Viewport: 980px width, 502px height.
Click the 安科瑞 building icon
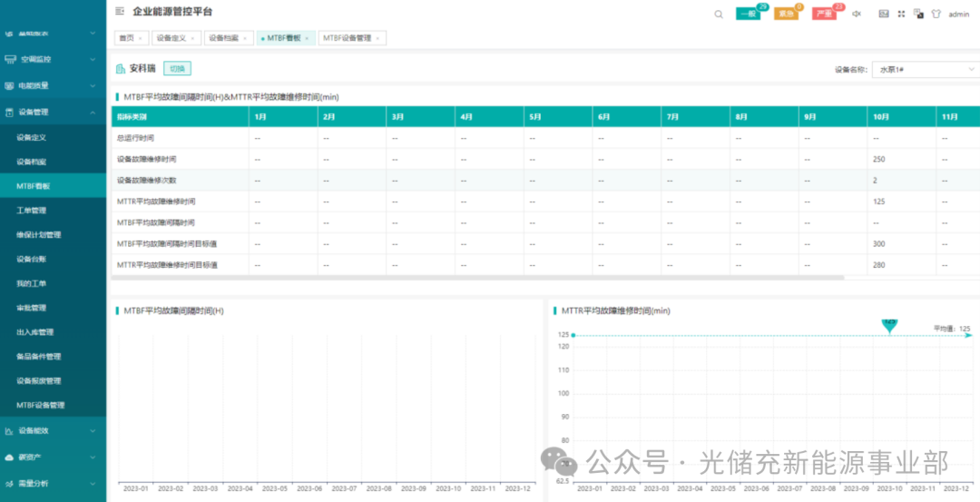click(120, 69)
